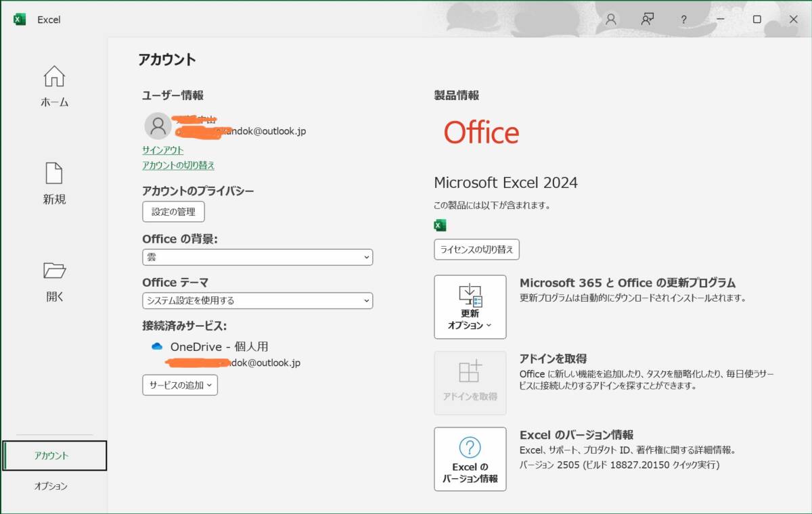812x514 pixels.
Task: Click the Home house icon in sidebar
Action: click(54, 76)
